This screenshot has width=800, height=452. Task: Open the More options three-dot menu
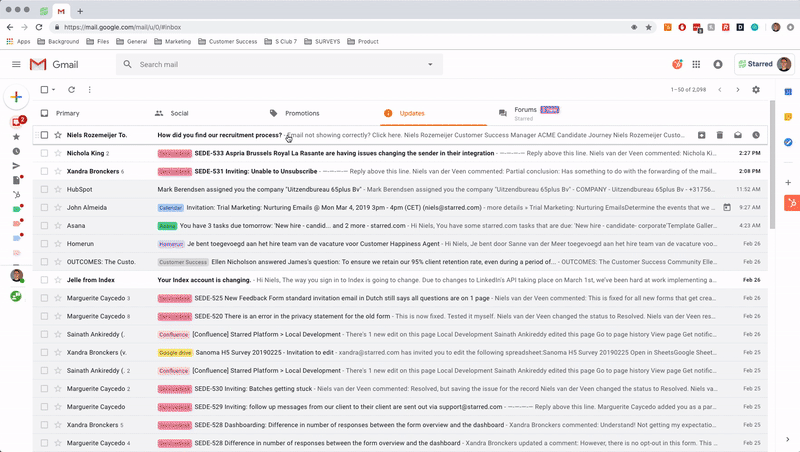[90, 90]
